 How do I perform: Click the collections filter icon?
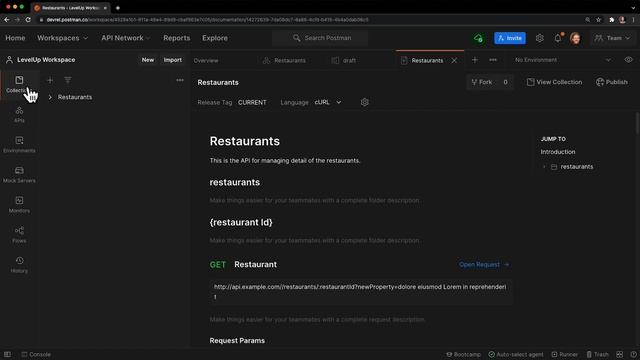tap(68, 80)
